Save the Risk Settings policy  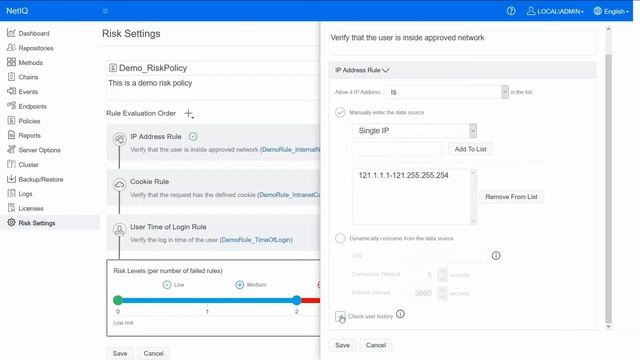(x=120, y=353)
